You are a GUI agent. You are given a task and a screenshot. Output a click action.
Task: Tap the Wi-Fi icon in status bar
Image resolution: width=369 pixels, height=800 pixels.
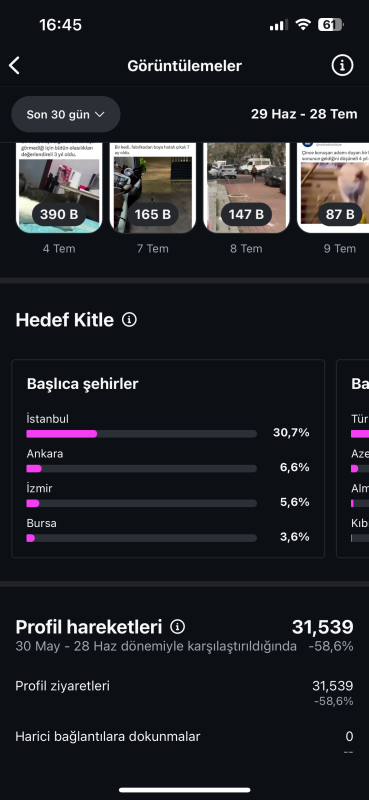[x=304, y=24]
